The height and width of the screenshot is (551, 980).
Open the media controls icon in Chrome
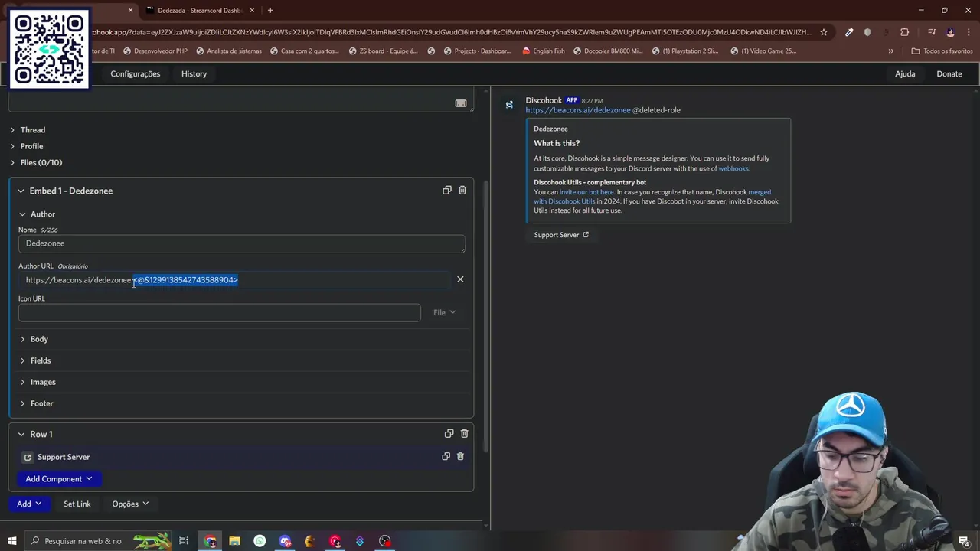click(x=932, y=32)
